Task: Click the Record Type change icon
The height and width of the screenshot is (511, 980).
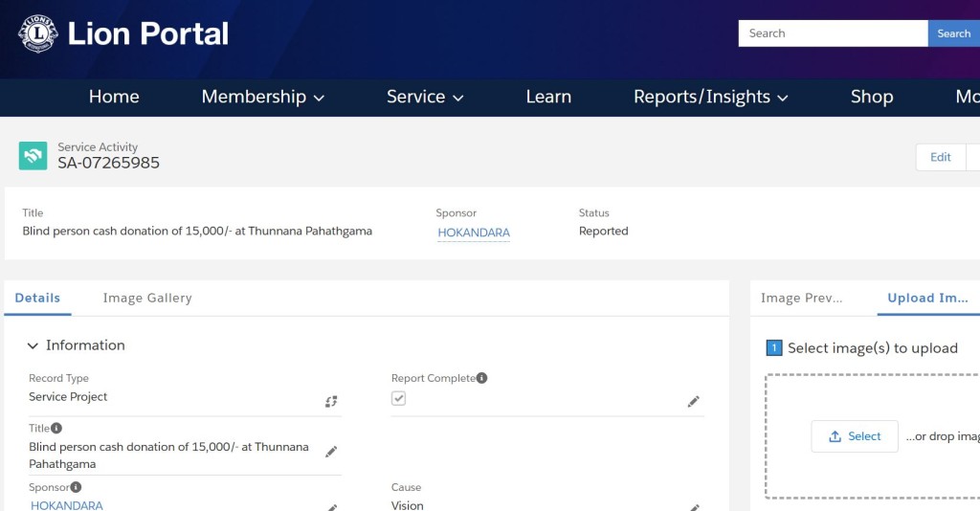Action: (331, 401)
